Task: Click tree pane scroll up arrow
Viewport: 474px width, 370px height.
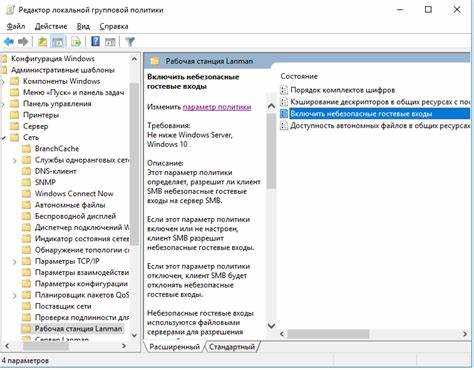Action: tap(134, 59)
